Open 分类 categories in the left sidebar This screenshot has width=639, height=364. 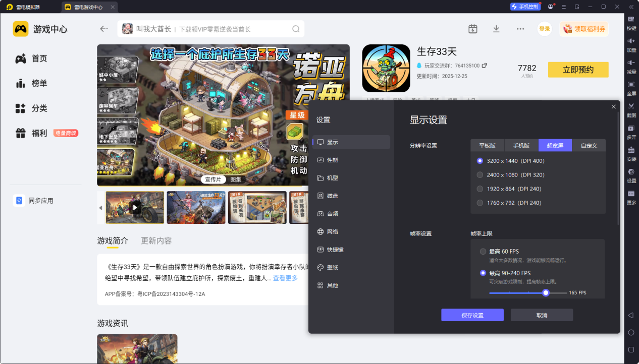31,108
